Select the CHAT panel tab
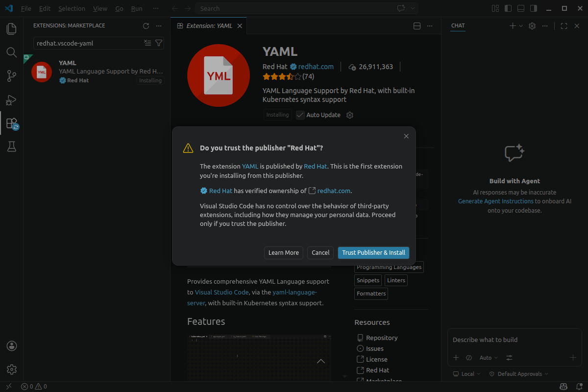 click(458, 26)
